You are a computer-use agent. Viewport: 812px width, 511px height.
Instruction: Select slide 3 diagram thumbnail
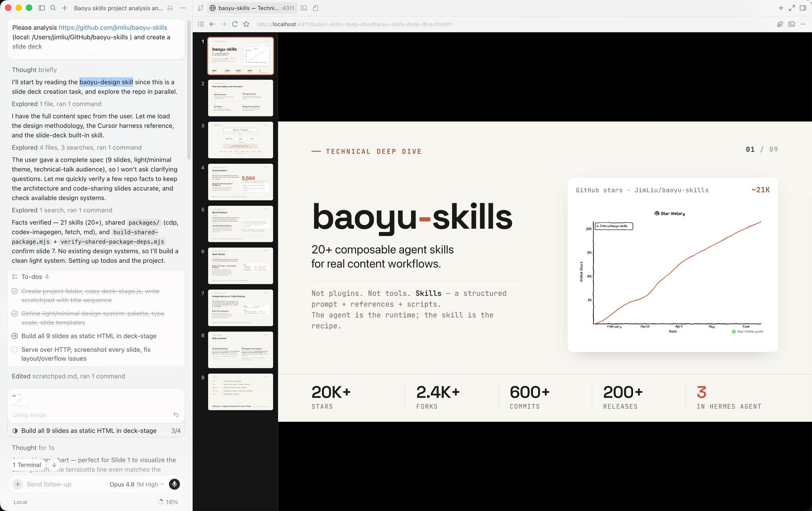[240, 140]
